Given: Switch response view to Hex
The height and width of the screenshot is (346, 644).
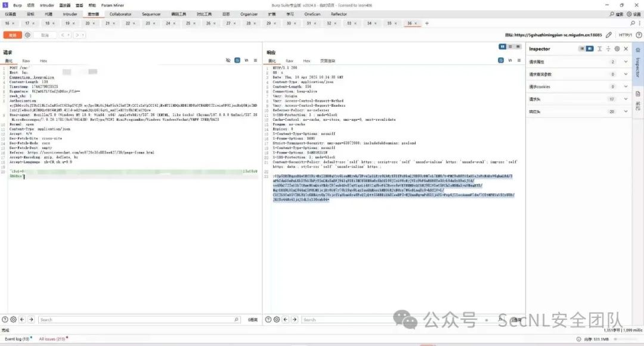Looking at the screenshot, I should [x=307, y=61].
